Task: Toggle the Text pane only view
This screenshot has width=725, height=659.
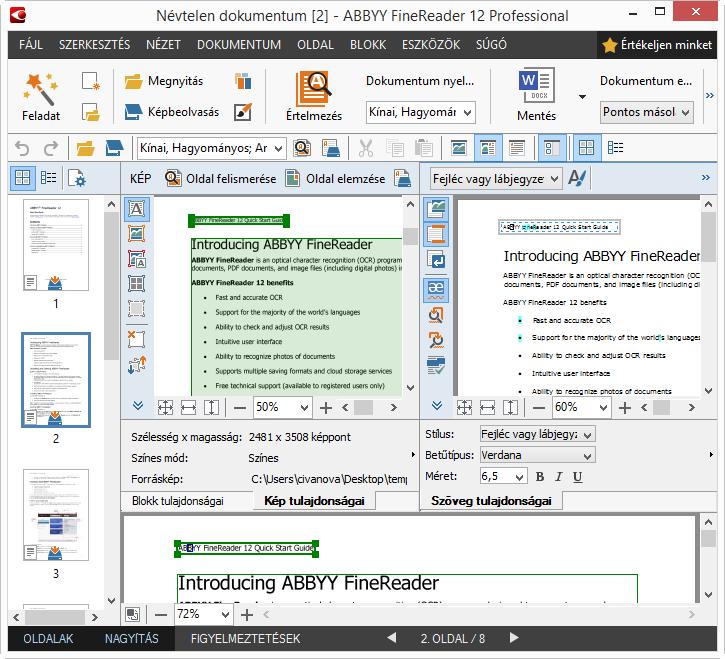Action: click(516, 148)
